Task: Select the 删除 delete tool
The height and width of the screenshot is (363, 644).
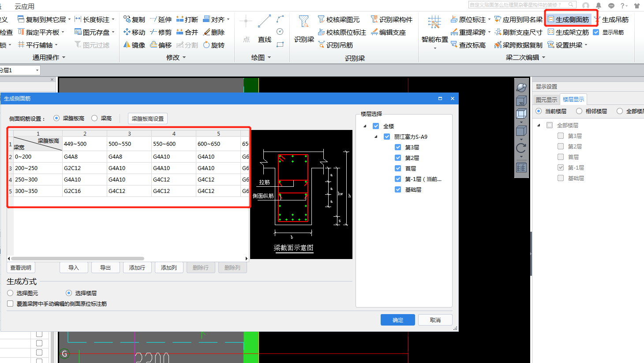Action: 214,32
